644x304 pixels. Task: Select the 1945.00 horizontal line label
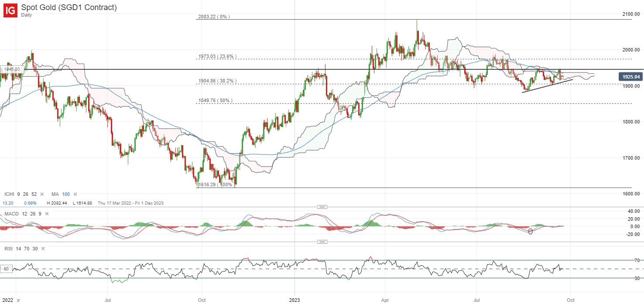pos(10,69)
